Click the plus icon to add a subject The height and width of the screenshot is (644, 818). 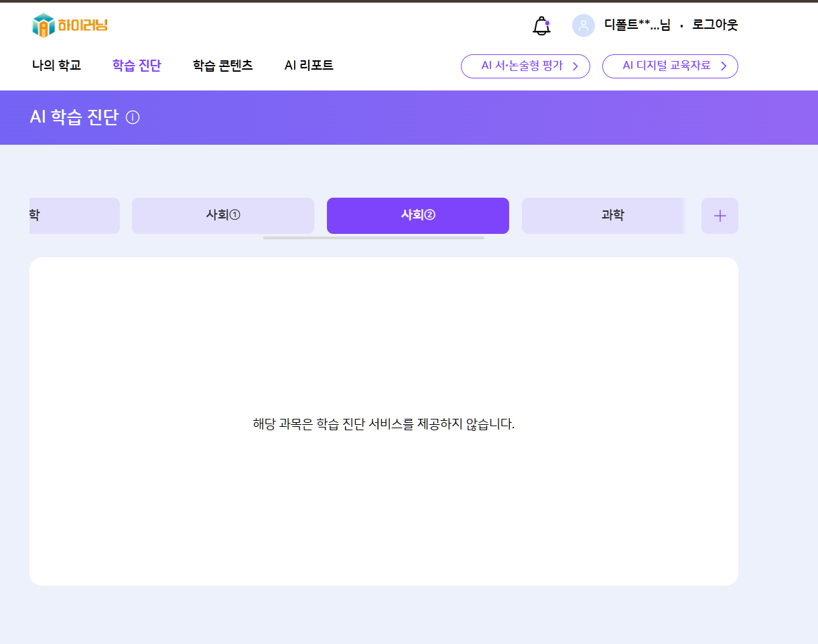click(x=720, y=216)
